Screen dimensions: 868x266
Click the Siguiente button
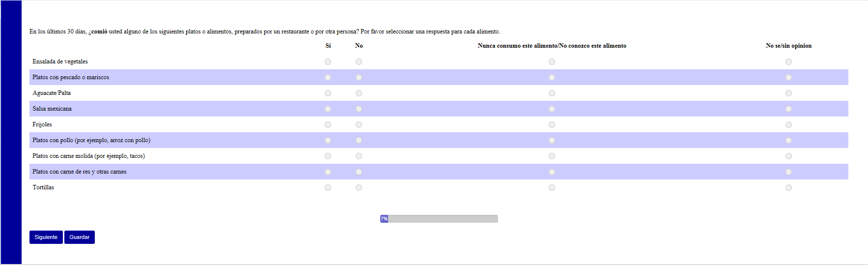coord(46,237)
